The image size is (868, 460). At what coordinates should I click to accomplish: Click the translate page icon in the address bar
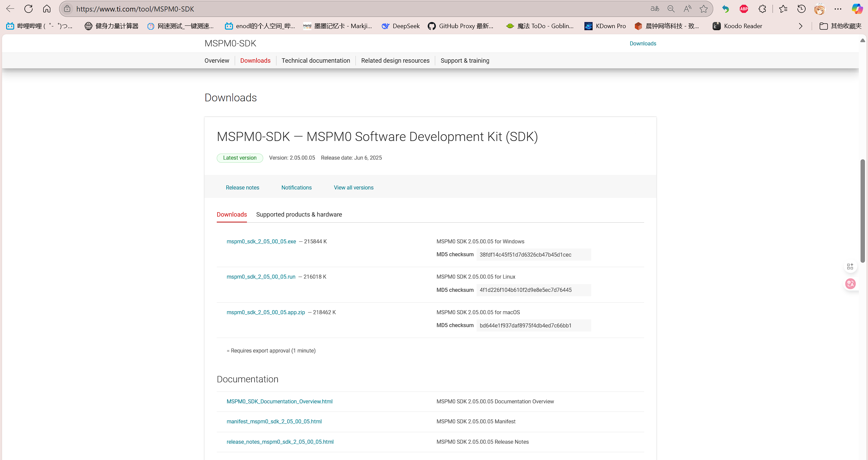pos(655,9)
